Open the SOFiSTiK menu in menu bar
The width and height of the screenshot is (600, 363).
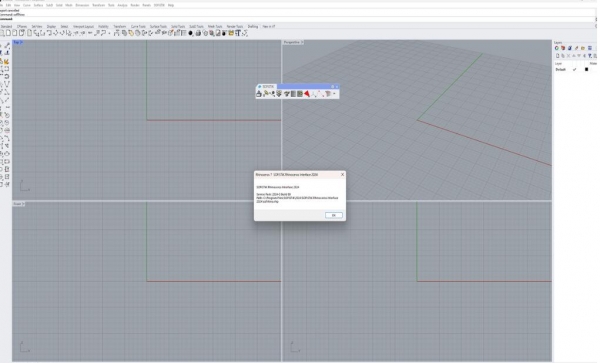159,5
